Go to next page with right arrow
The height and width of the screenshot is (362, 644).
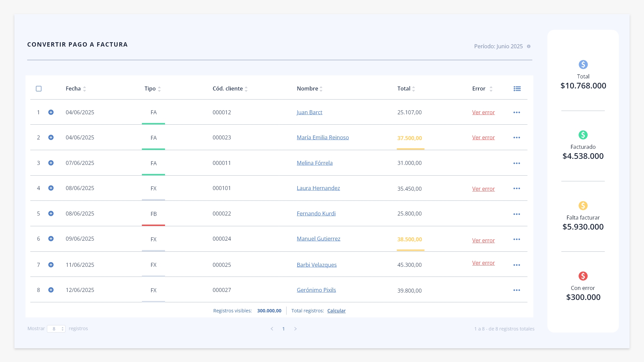point(296,329)
